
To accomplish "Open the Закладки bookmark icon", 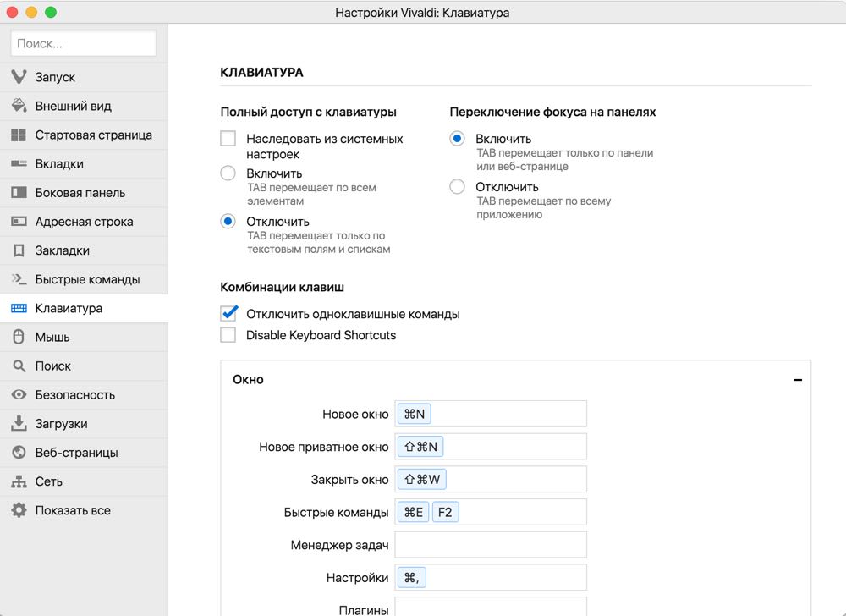I will click(x=19, y=250).
